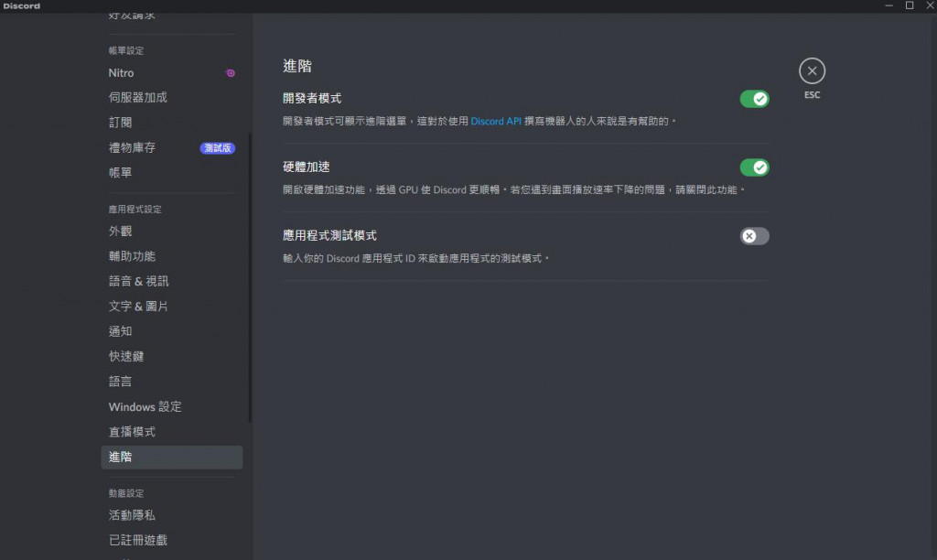The image size is (937, 560).
Task: Go to 訂閱 settings
Action: [171, 123]
